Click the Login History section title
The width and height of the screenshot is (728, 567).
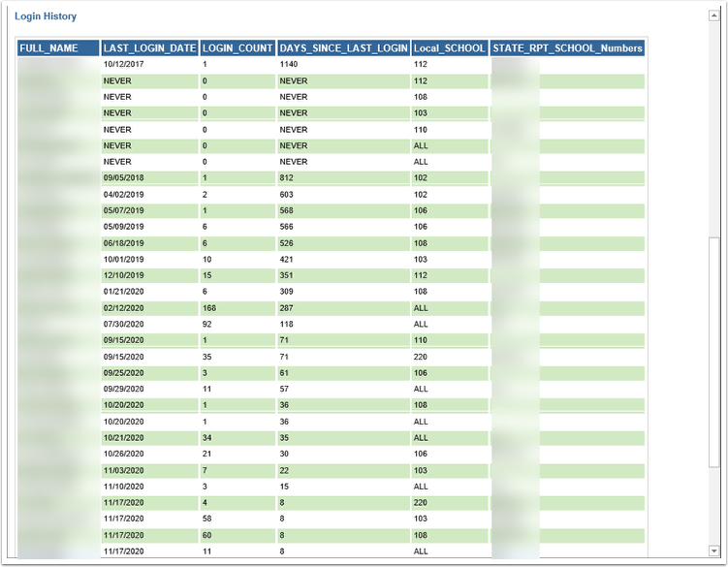(x=46, y=16)
